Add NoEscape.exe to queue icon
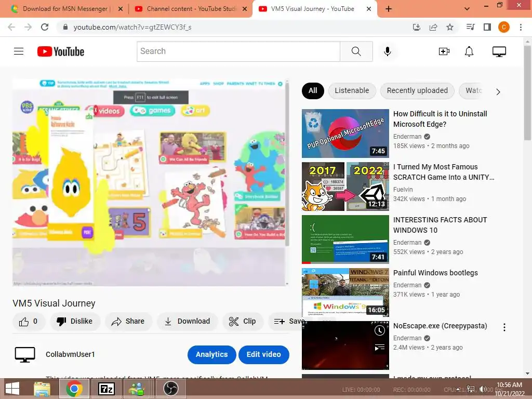Image resolution: width=532 pixels, height=399 pixels. tap(380, 348)
